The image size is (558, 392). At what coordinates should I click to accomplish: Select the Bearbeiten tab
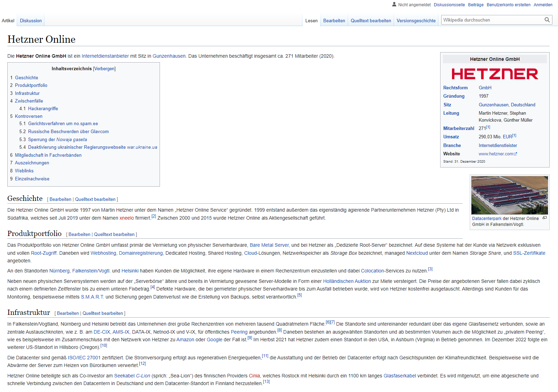[x=334, y=21]
